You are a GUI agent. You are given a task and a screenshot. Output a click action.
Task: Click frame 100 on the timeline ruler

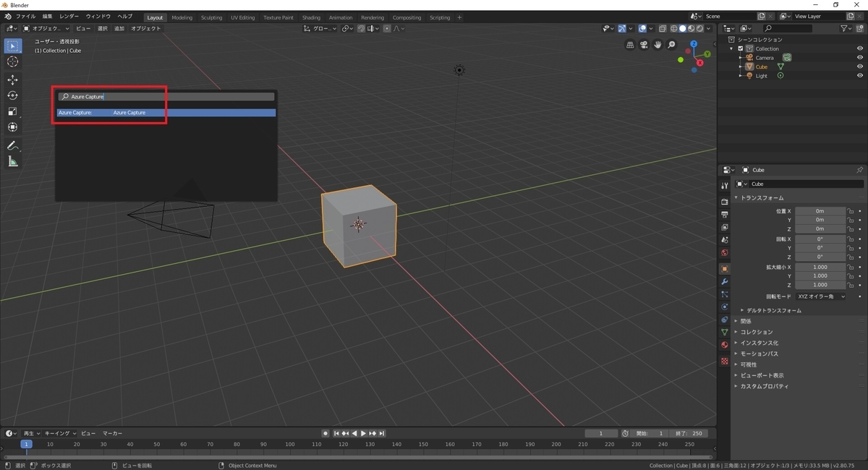[289, 444]
